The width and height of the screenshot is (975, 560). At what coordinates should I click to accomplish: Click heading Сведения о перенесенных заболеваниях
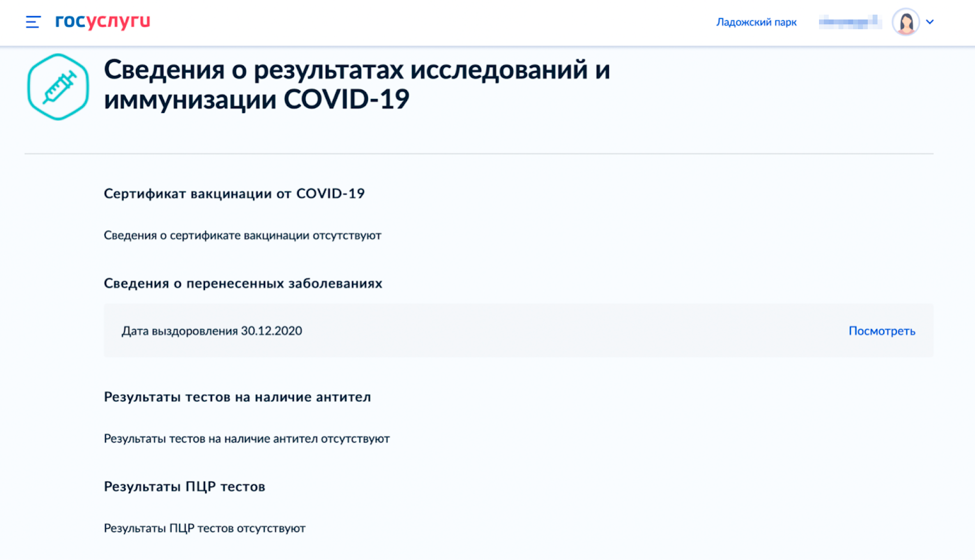tap(243, 283)
